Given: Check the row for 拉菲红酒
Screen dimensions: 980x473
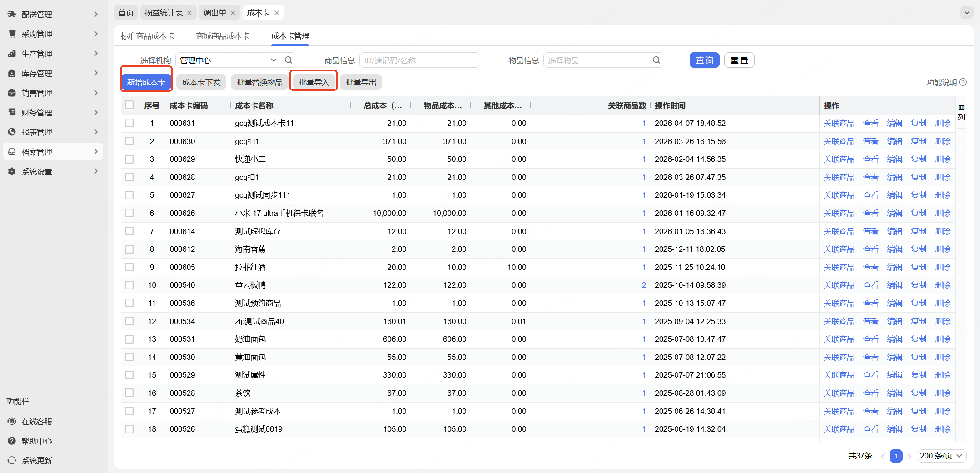Looking at the screenshot, I should point(129,267).
